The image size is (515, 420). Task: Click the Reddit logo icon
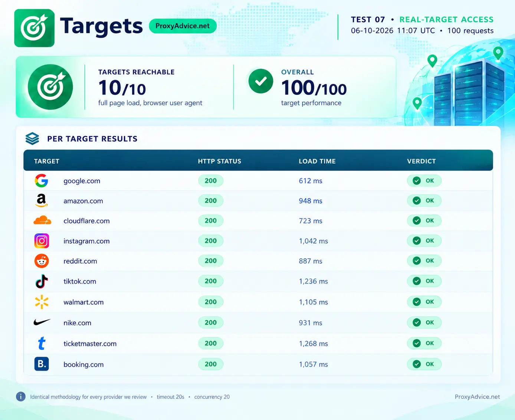point(42,261)
